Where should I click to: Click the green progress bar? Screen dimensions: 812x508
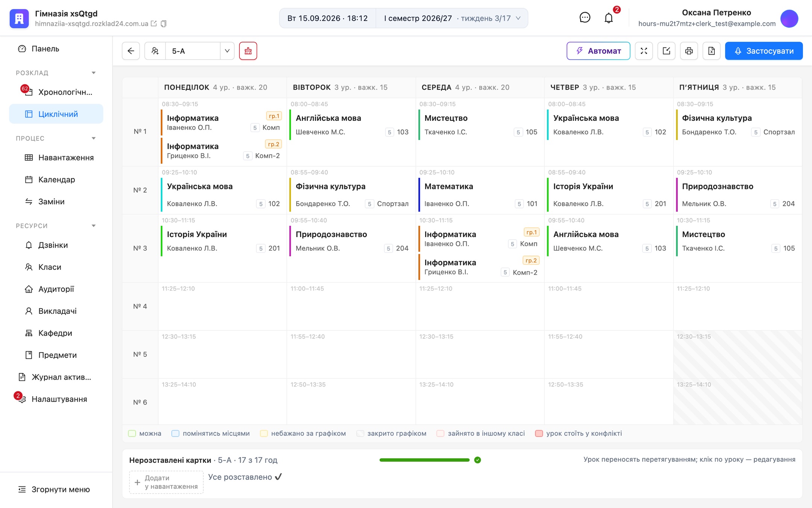(x=424, y=460)
